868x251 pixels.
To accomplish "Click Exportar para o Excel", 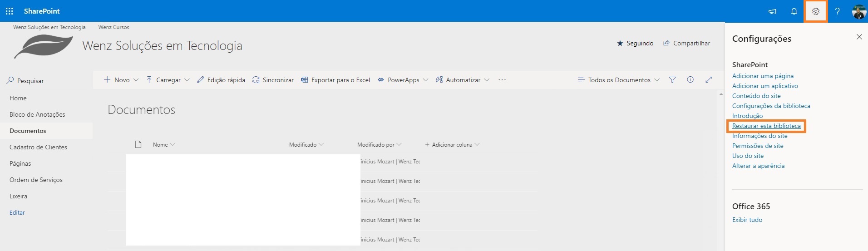I will (x=335, y=80).
